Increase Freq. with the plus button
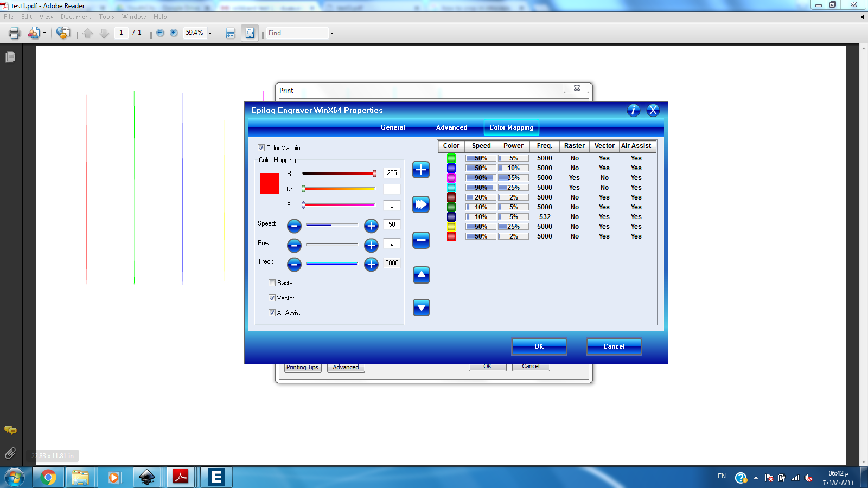Screen dimensions: 868x488 (x=371, y=264)
